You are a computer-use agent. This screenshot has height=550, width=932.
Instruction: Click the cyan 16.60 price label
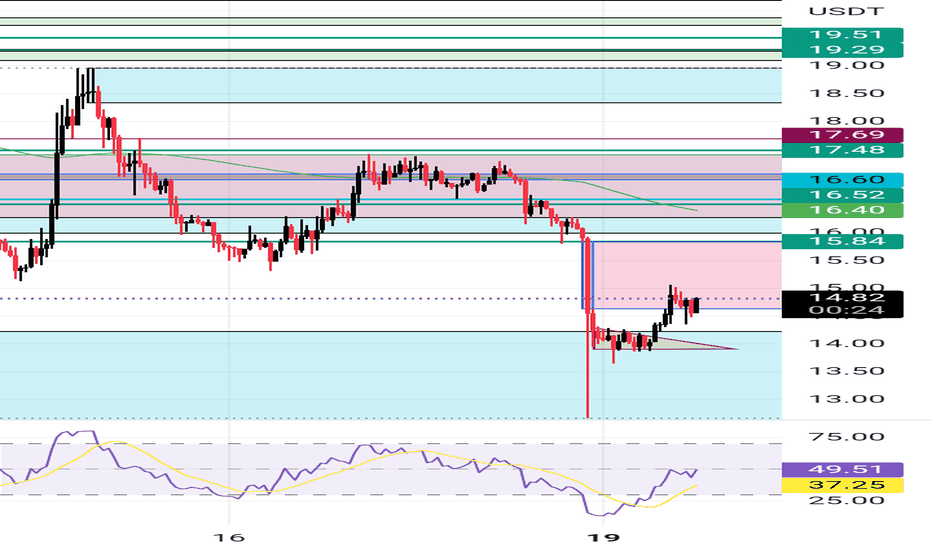842,180
